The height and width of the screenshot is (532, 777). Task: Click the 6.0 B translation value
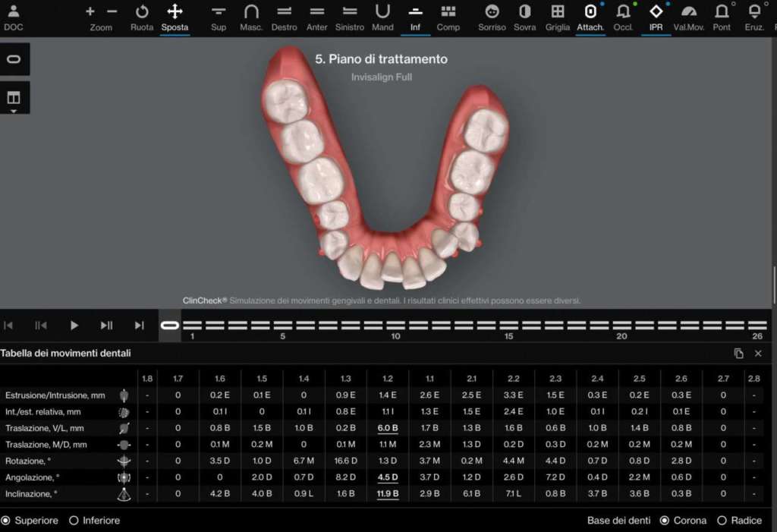(388, 428)
